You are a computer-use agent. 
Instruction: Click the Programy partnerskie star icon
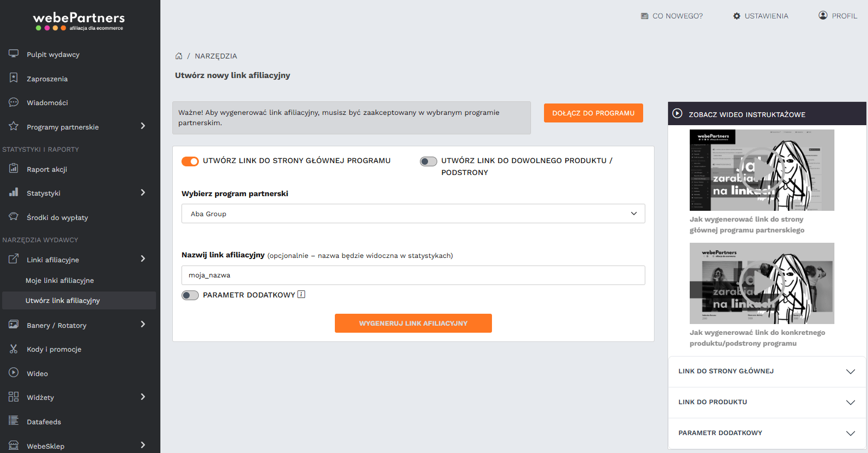click(14, 126)
